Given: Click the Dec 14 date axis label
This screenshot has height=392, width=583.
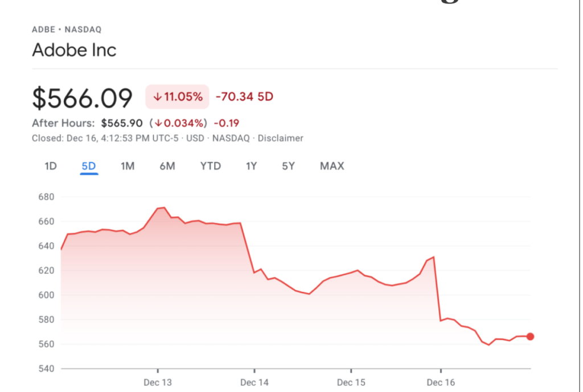Looking at the screenshot, I should click(254, 382).
